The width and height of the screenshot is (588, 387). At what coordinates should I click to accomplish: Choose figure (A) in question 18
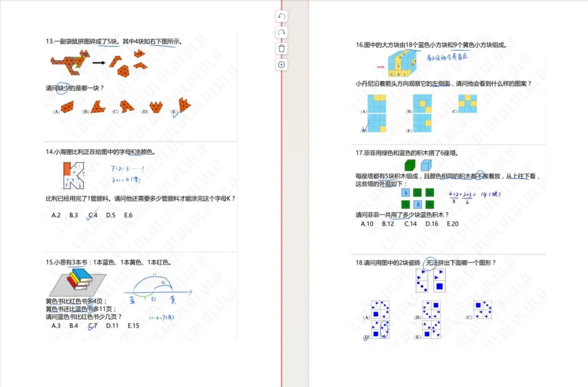pos(380,310)
